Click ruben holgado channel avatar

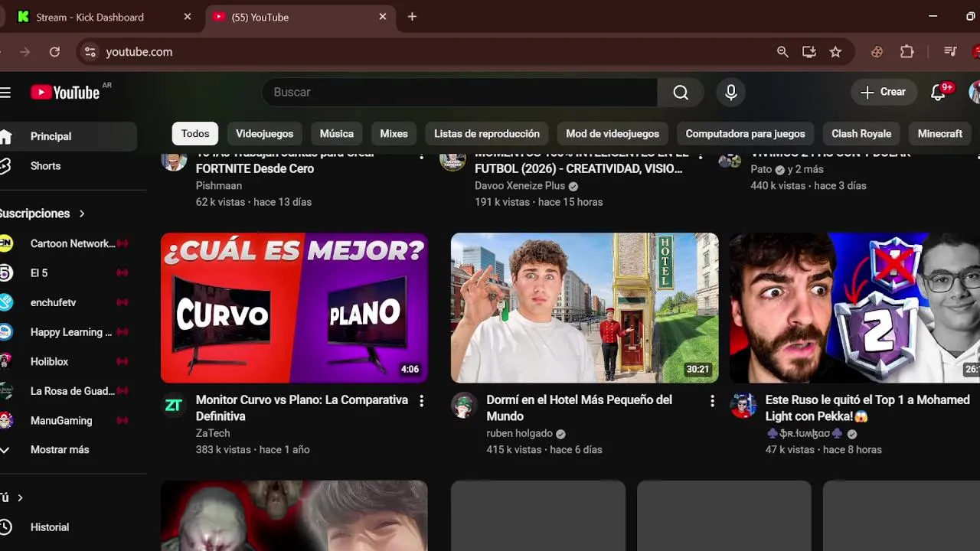click(464, 406)
